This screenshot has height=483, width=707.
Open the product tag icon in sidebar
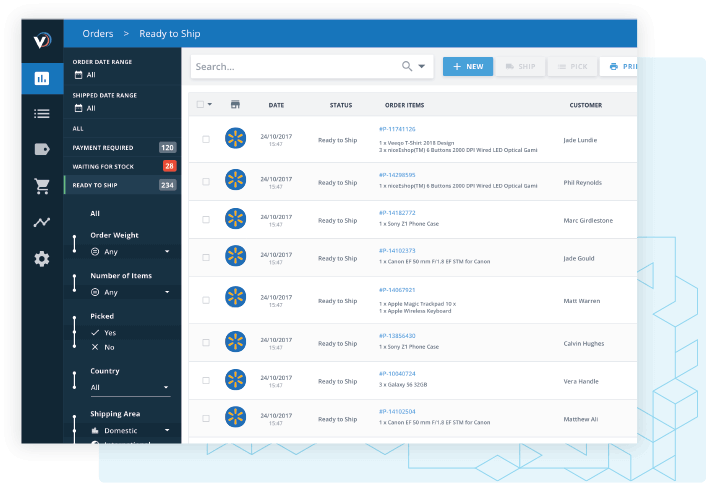[x=41, y=150]
